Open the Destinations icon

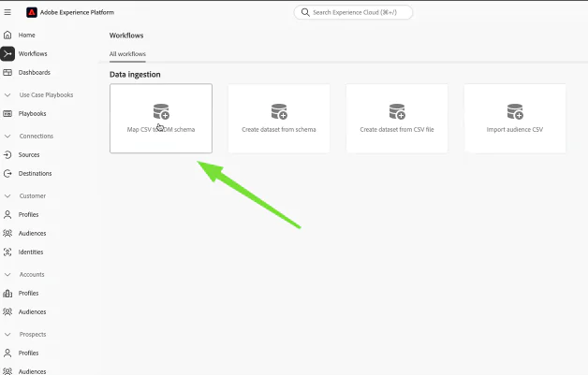tap(7, 173)
